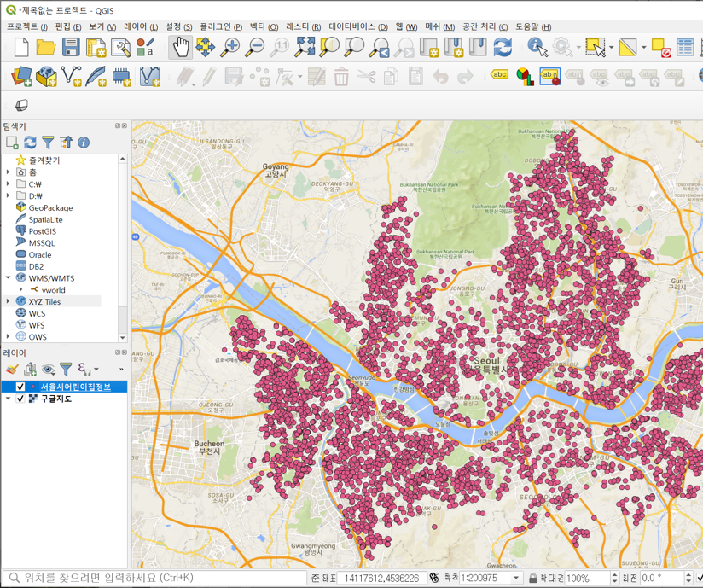
Task: Select the Zoom Full icon
Action: [305, 48]
